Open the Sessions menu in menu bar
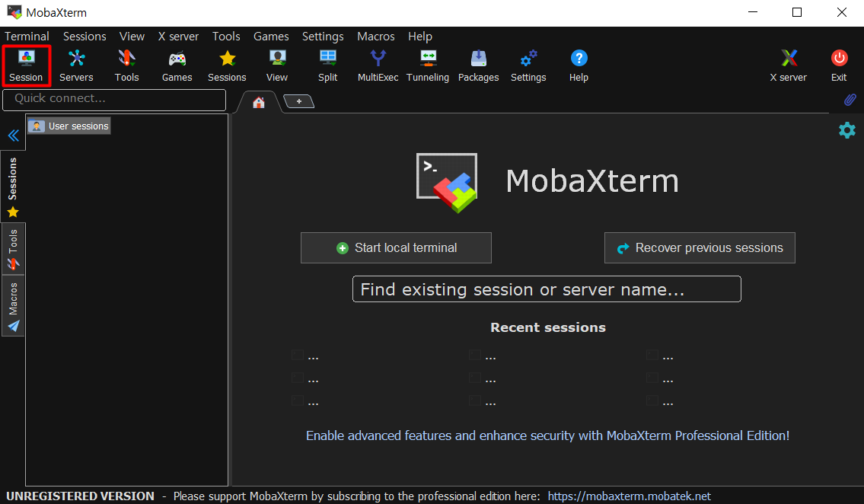Viewport: 864px width, 504px height. click(x=84, y=37)
